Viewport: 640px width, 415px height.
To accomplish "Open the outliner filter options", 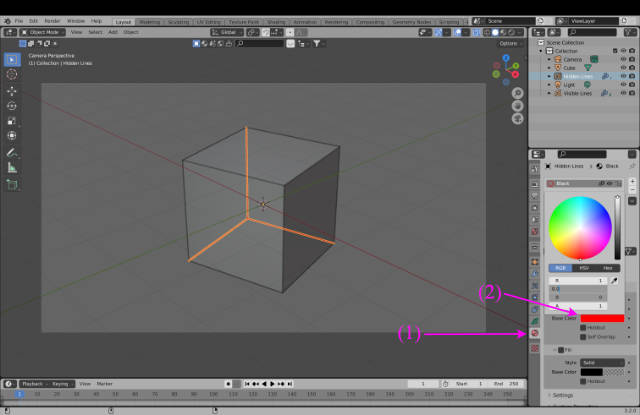I will point(630,32).
